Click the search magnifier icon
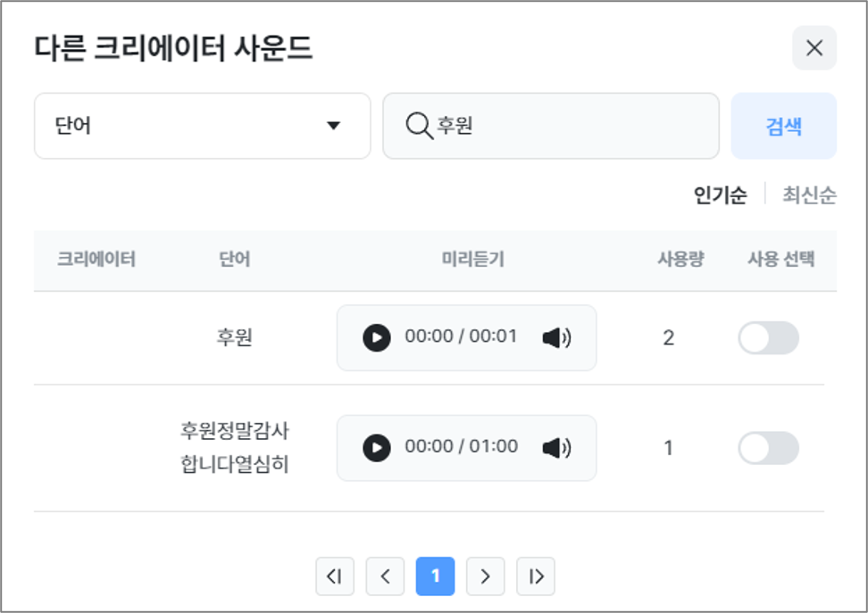Viewport: 868px width, 613px height. [x=418, y=126]
